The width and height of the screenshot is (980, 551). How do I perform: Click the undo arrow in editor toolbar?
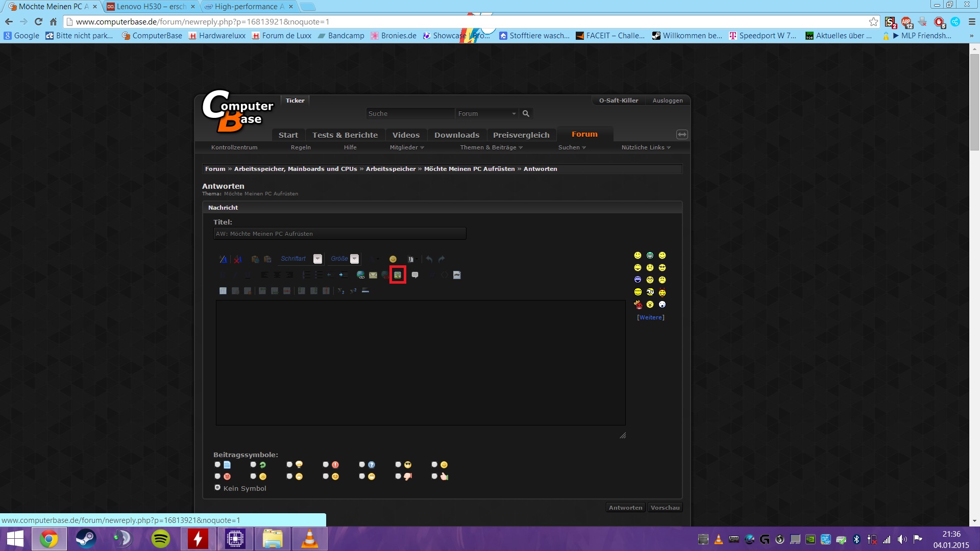coord(429,259)
